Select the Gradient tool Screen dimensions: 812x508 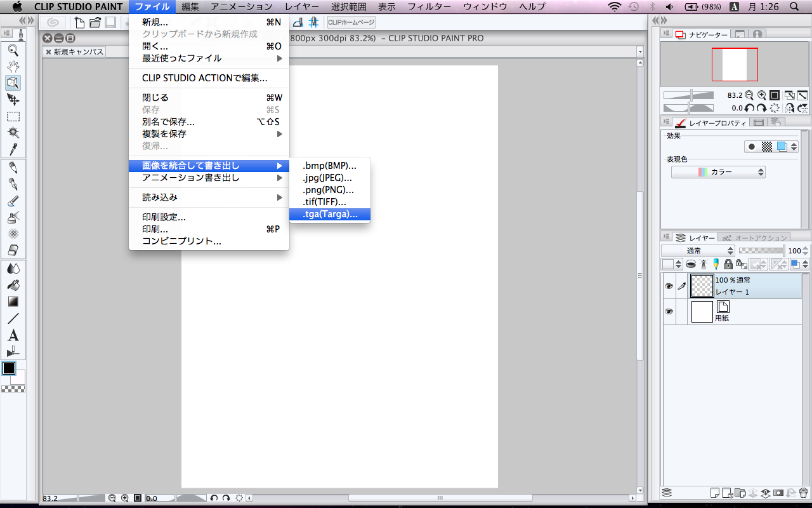(x=13, y=302)
